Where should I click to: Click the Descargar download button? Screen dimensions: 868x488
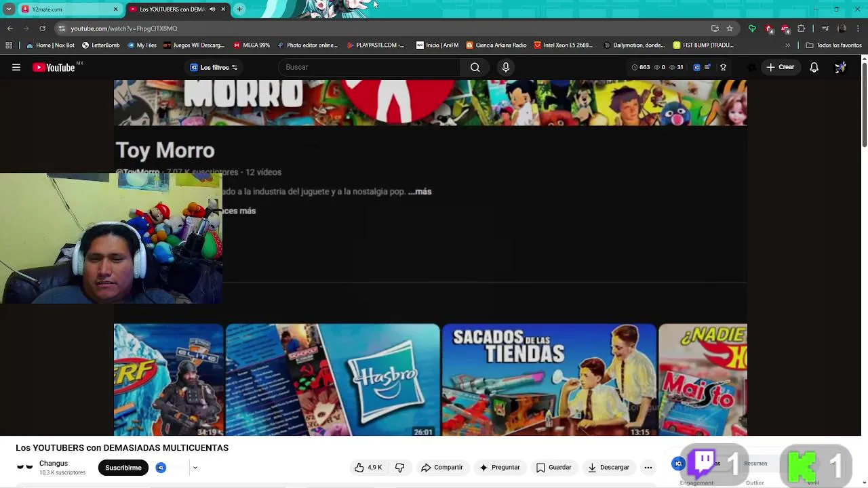pyautogui.click(x=608, y=468)
